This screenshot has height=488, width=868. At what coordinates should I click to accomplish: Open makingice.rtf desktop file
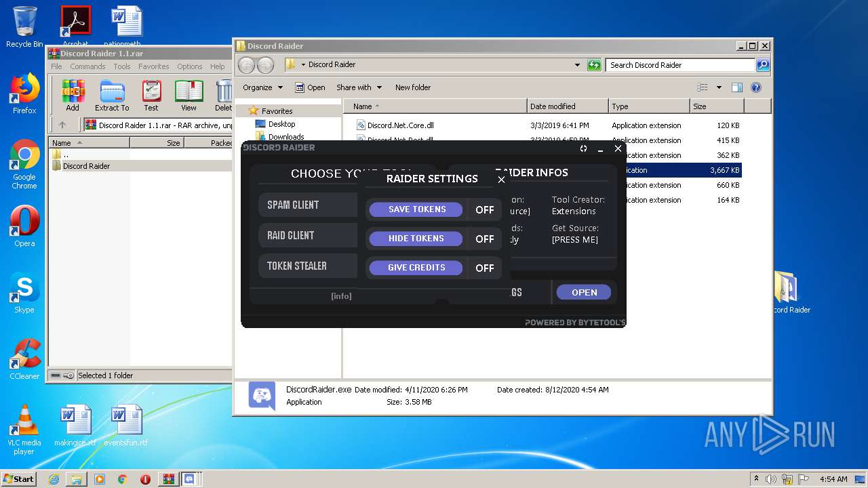(x=75, y=426)
